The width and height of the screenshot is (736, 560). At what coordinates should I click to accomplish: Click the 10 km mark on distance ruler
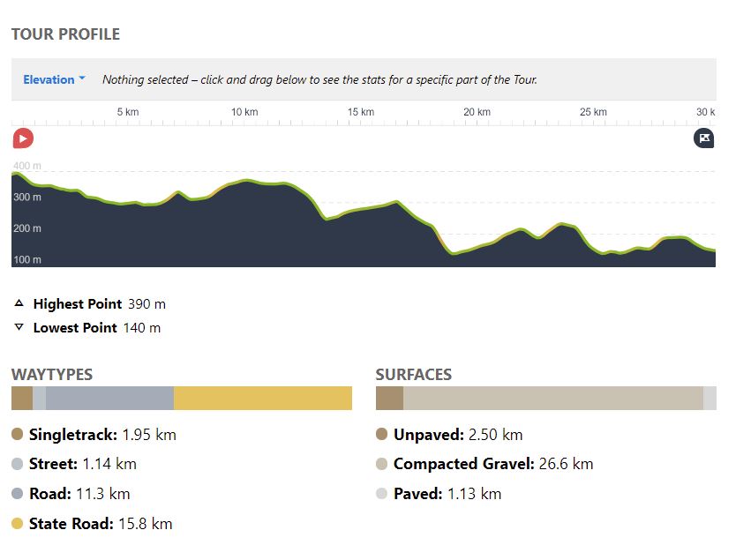244,113
